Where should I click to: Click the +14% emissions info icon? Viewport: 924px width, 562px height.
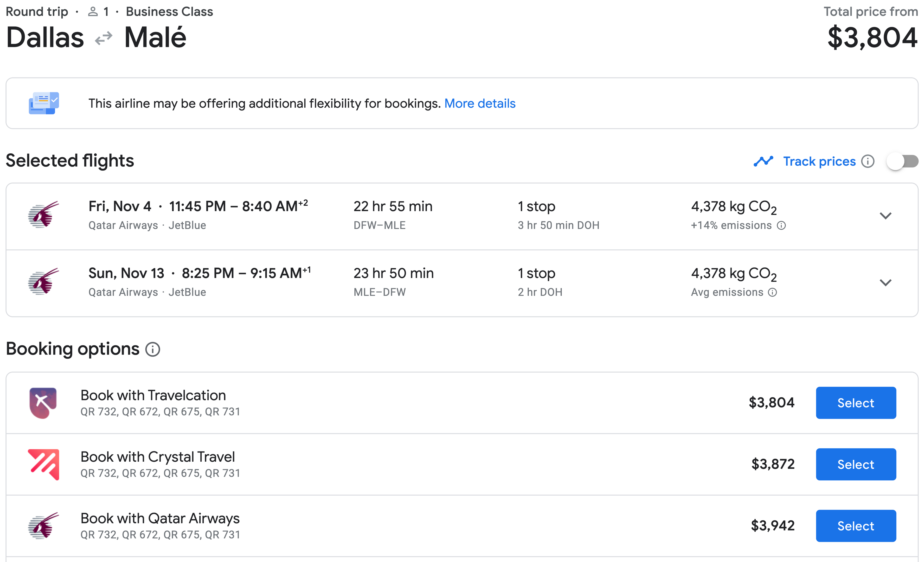[x=781, y=226]
